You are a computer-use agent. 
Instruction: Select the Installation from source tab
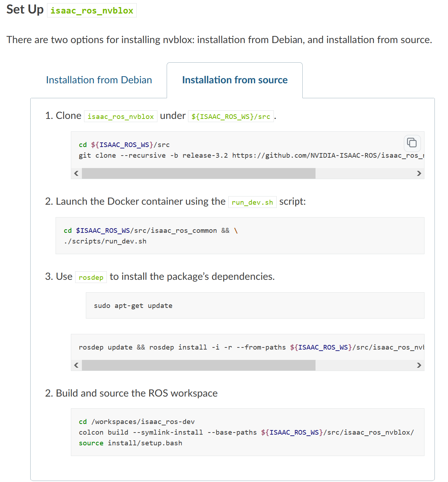pyautogui.click(x=235, y=80)
